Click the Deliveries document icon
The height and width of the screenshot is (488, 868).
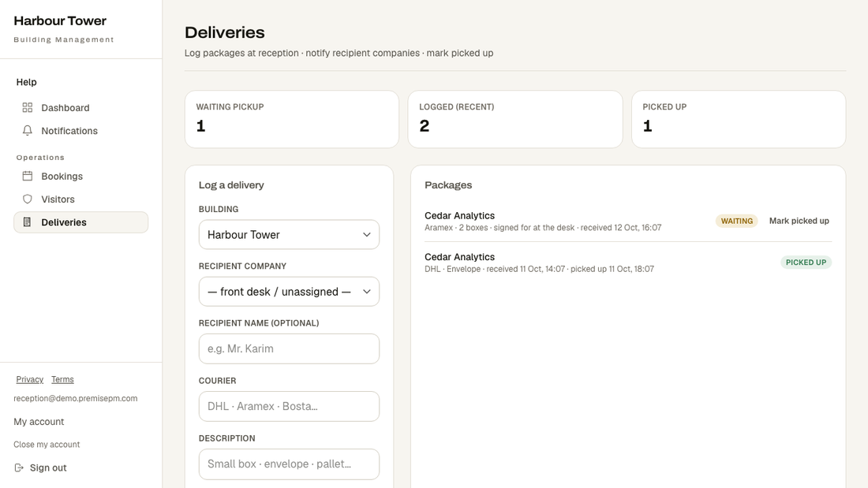coord(27,222)
